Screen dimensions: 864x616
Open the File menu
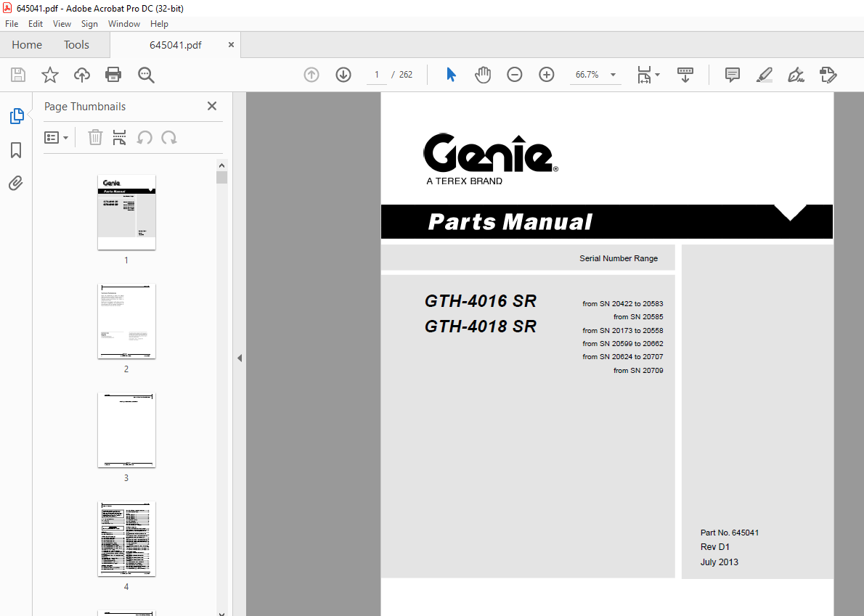(12, 24)
